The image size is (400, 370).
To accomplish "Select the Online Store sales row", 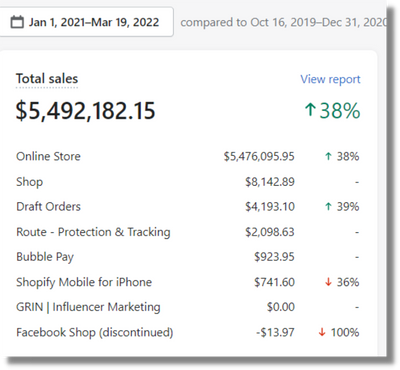I will pos(188,156).
